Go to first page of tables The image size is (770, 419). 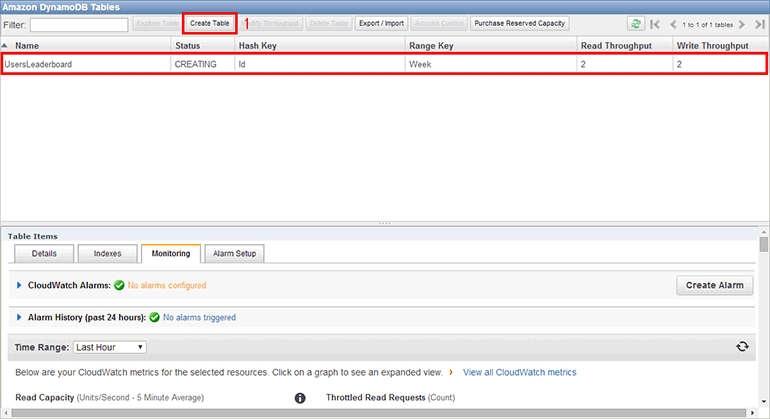coord(655,23)
